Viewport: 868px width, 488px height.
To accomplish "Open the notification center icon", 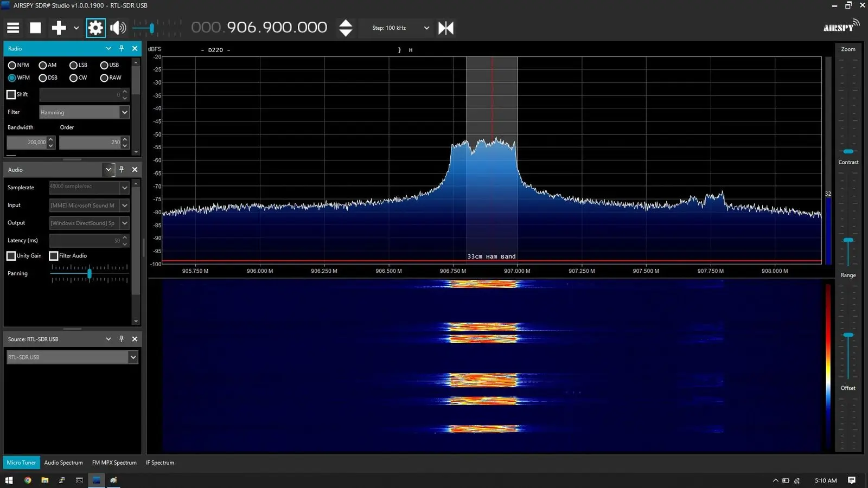I will [x=852, y=480].
